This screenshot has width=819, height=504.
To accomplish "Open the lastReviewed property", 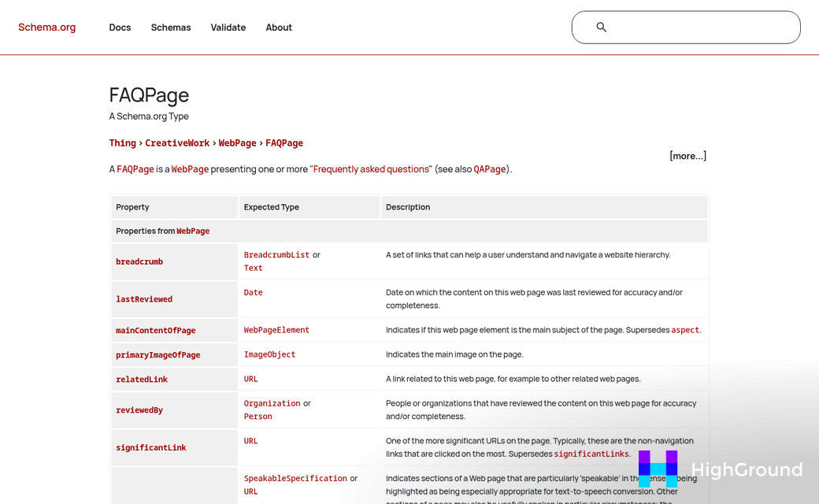I will point(144,298).
